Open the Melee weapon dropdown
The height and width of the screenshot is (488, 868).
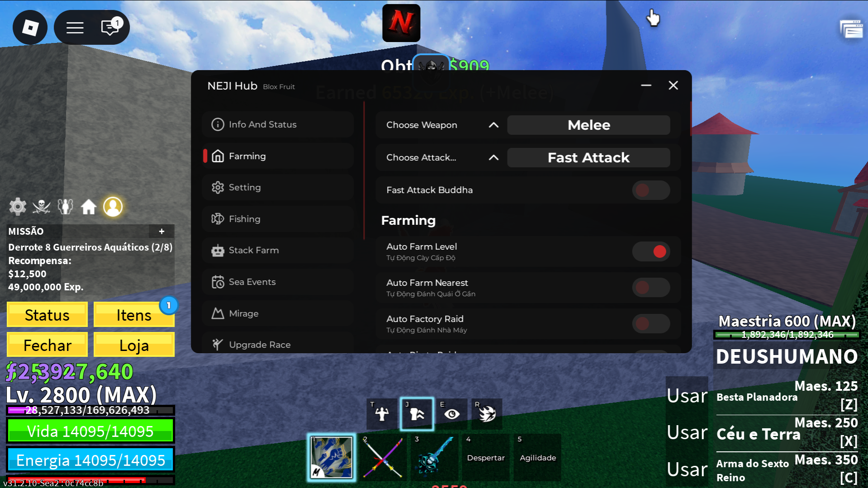pos(588,125)
